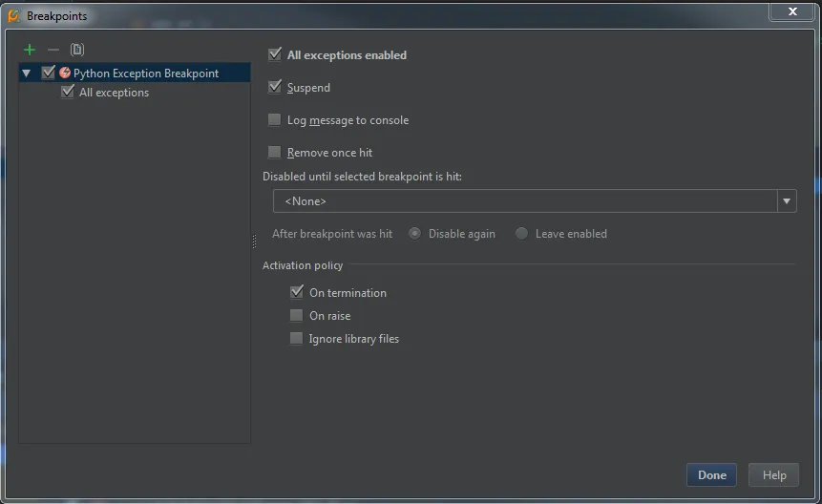
Task: Select the Leave enabled radio button
Action: [x=521, y=234]
